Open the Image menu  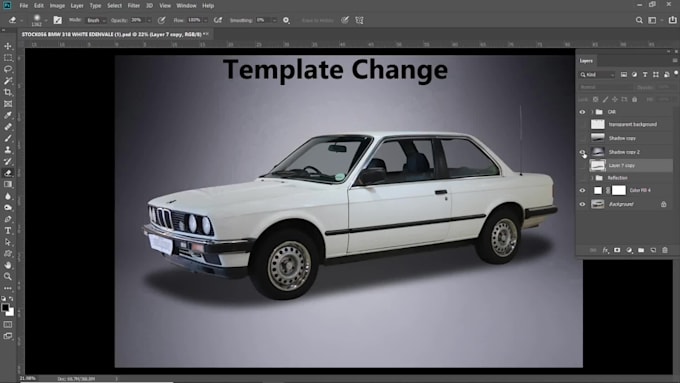click(x=57, y=6)
